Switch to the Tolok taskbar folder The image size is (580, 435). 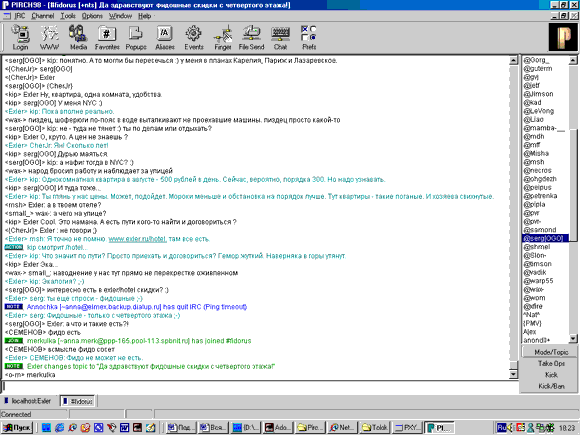click(x=374, y=428)
